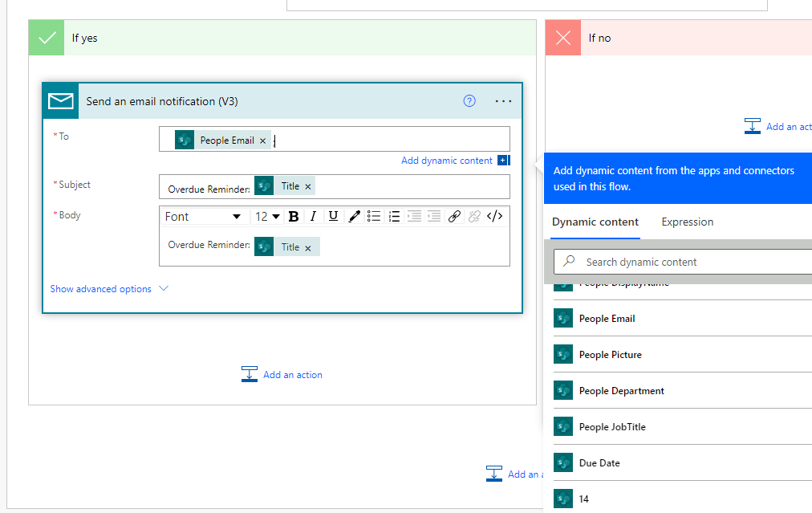Viewport: 812px width, 513px height.
Task: Open the font size 12 dropdown
Action: (267, 217)
